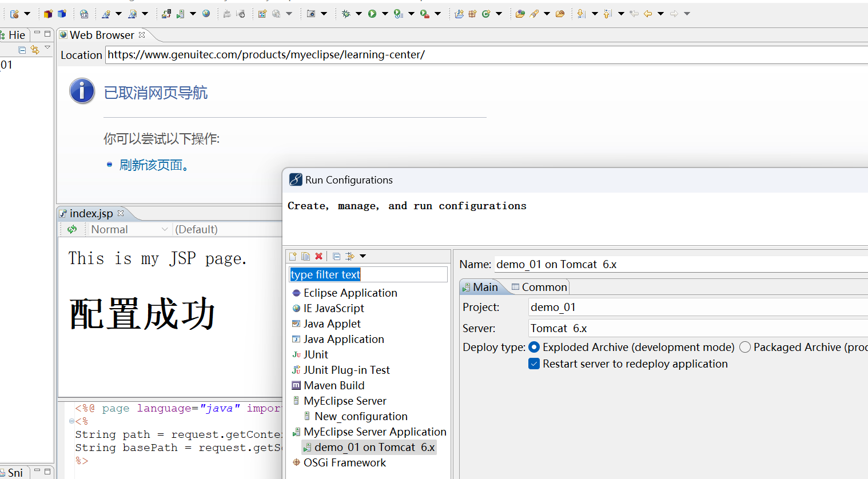
Task: Open the Run dropdown arrow
Action: click(385, 14)
